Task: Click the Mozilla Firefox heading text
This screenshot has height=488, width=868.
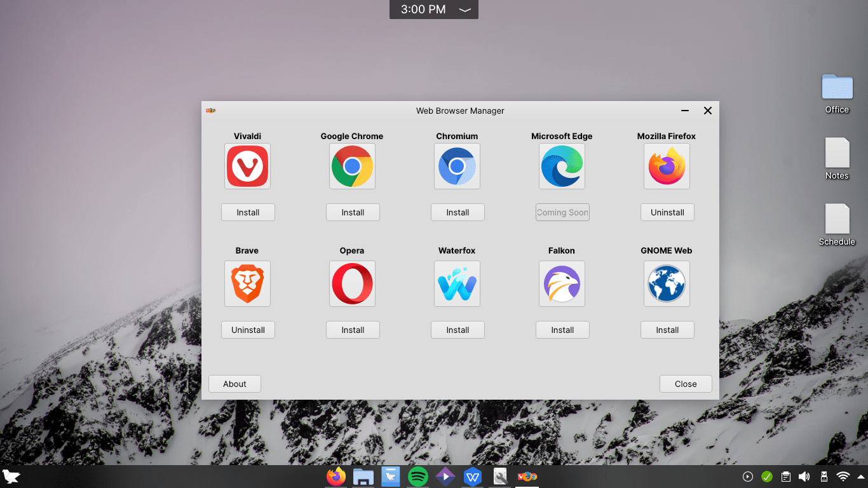Action: pos(667,136)
